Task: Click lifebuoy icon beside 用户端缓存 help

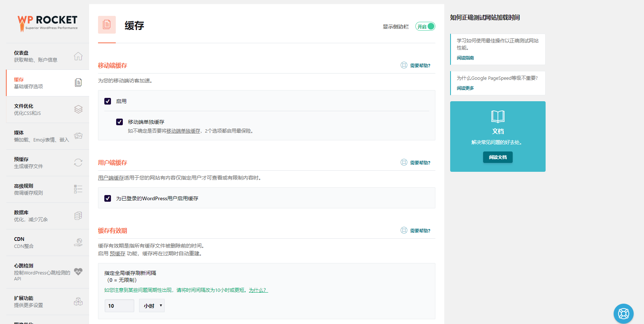Action: pos(404,162)
